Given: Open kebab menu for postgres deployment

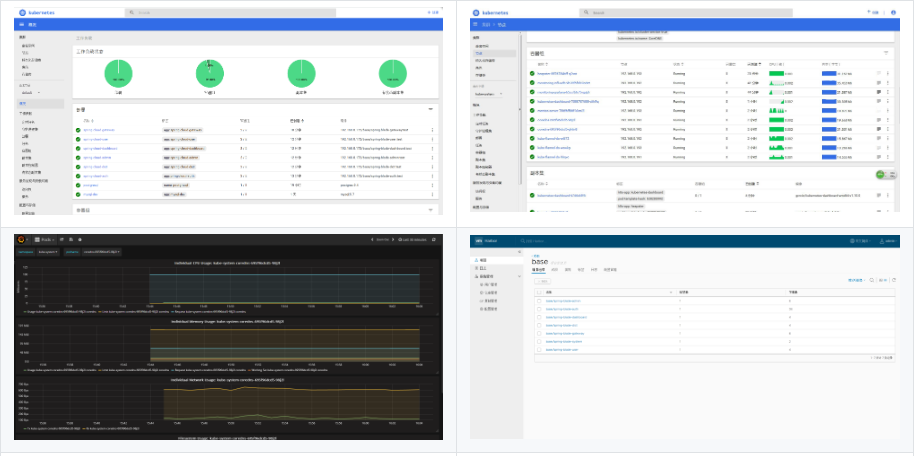Looking at the screenshot, I should coord(432,185).
